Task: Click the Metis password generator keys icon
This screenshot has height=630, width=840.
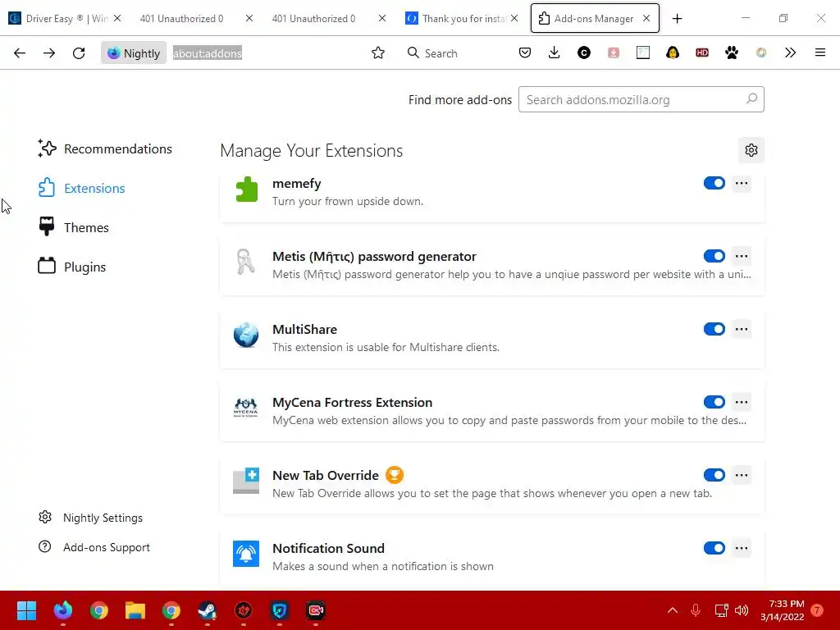Action: click(x=246, y=262)
